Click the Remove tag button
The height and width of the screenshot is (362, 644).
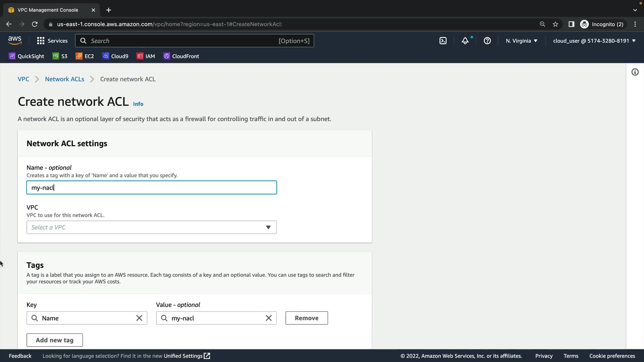click(307, 318)
